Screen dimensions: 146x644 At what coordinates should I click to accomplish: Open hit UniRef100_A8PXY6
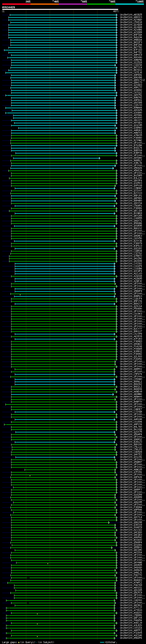[131, 424]
